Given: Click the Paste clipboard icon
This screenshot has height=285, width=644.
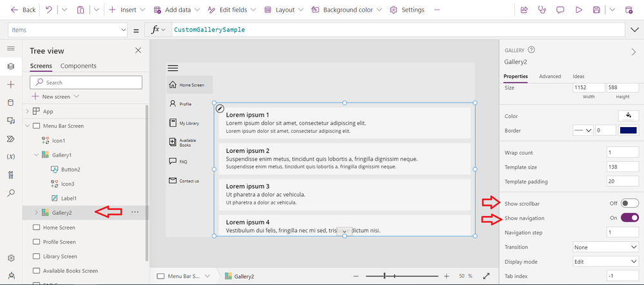Looking at the screenshot, I should coord(81,10).
